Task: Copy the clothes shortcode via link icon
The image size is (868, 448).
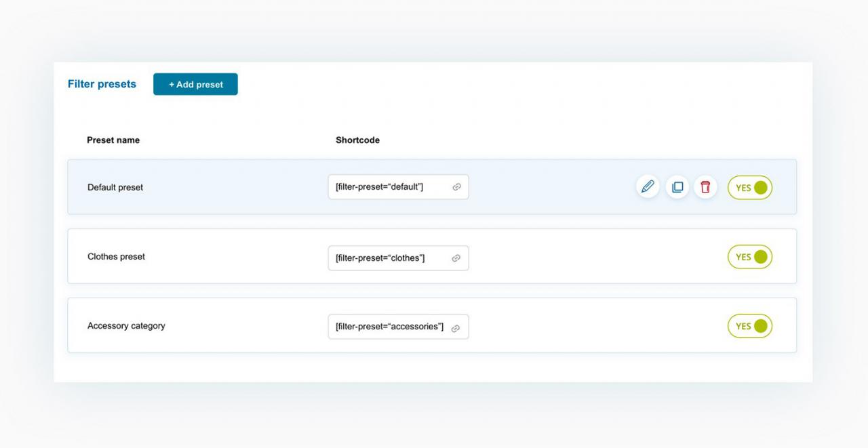Action: pyautogui.click(x=456, y=258)
